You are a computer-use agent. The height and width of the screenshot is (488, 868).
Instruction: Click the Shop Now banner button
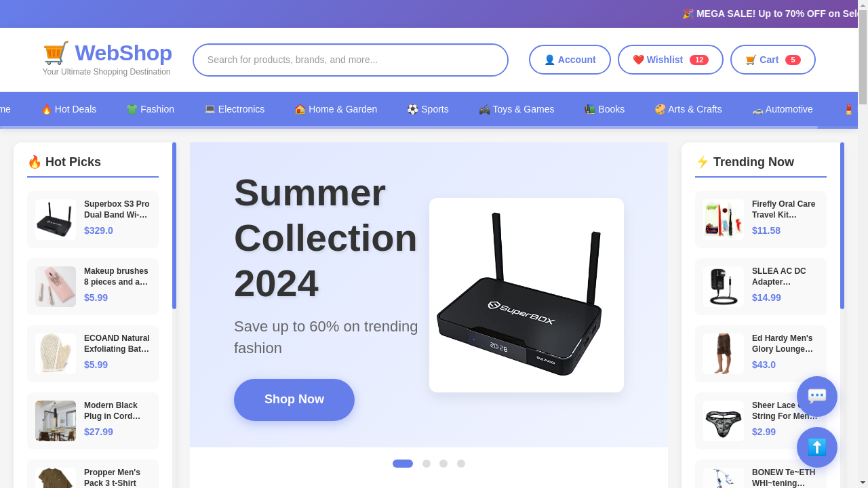pos(294,399)
